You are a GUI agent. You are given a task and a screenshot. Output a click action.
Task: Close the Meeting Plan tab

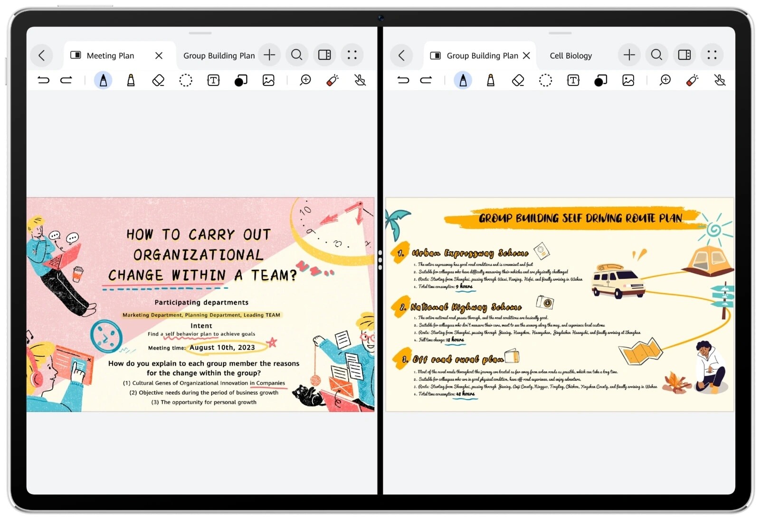(x=159, y=56)
